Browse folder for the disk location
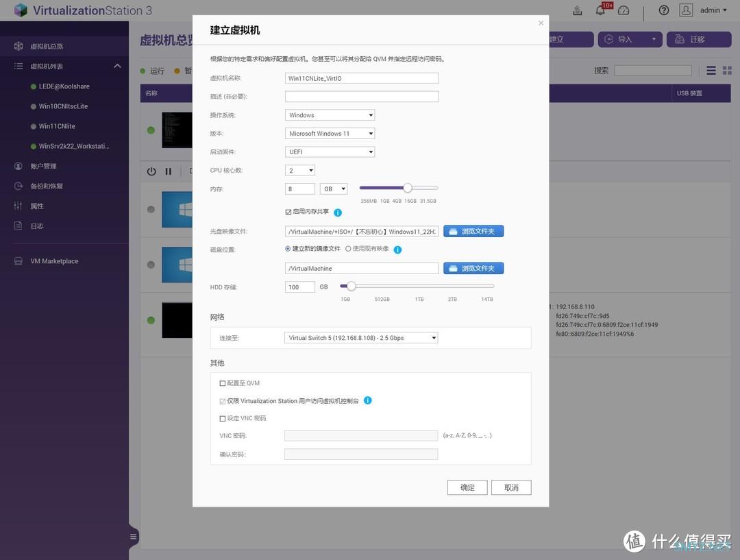Image resolution: width=740 pixels, height=560 pixels. (x=473, y=268)
